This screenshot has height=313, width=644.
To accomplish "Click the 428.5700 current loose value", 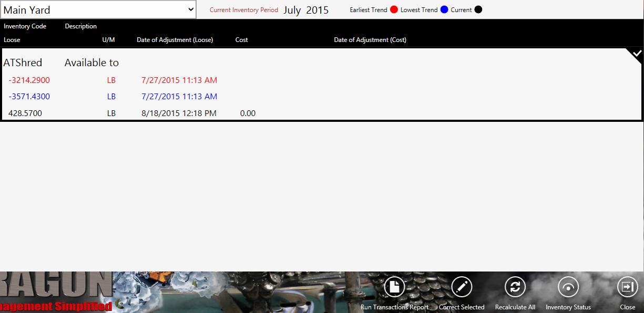I will (25, 113).
